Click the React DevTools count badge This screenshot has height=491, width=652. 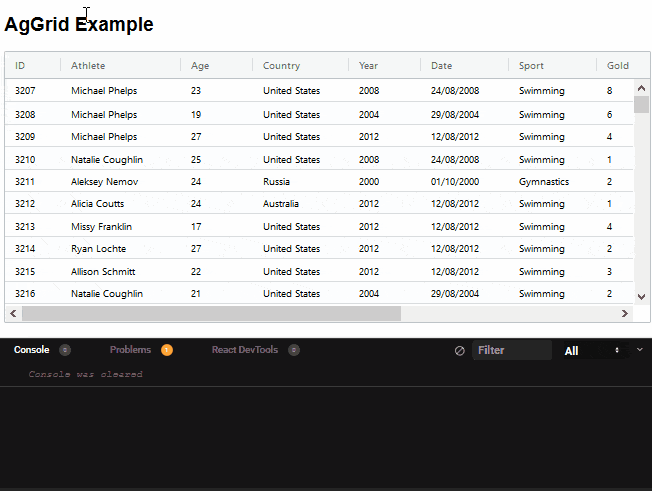click(x=294, y=350)
